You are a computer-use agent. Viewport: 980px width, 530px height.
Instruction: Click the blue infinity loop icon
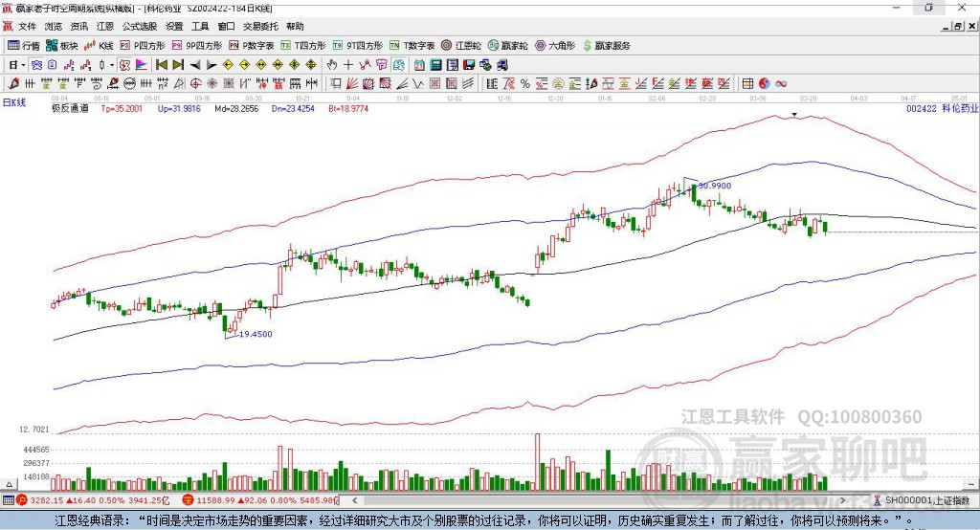(x=781, y=84)
